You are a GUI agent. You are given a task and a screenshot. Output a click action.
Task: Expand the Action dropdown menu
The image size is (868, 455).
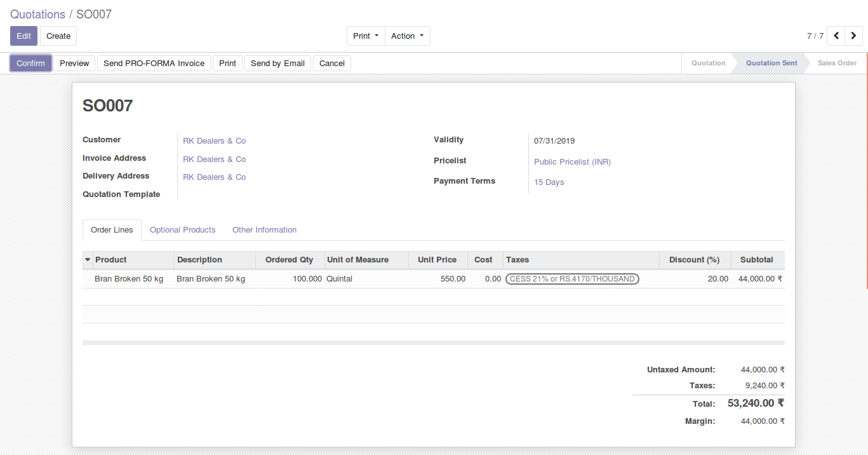tap(407, 36)
